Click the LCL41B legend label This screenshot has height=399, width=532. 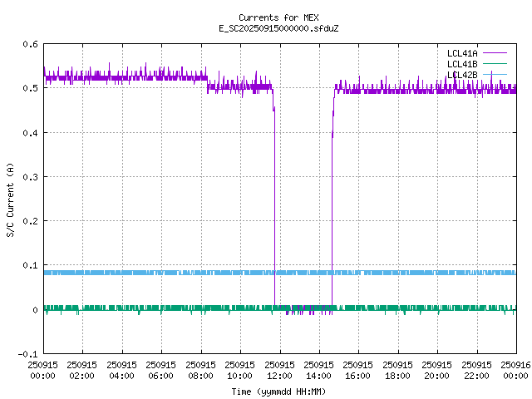click(461, 64)
